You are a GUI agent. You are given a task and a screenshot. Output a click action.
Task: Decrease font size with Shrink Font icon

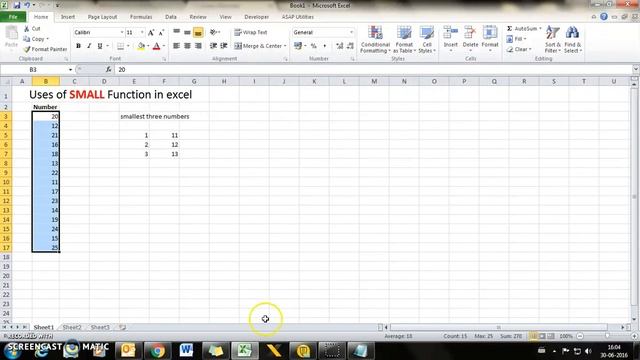161,33
